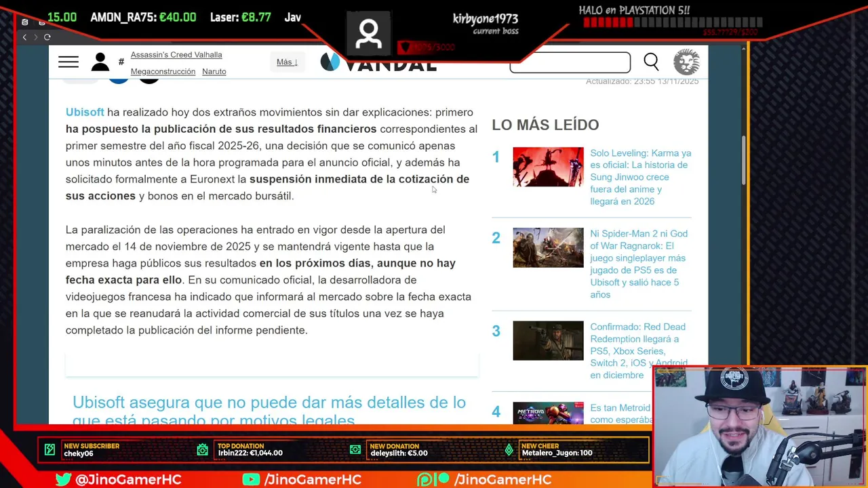Click ranking number 1 in most-read list

pyautogui.click(x=496, y=157)
